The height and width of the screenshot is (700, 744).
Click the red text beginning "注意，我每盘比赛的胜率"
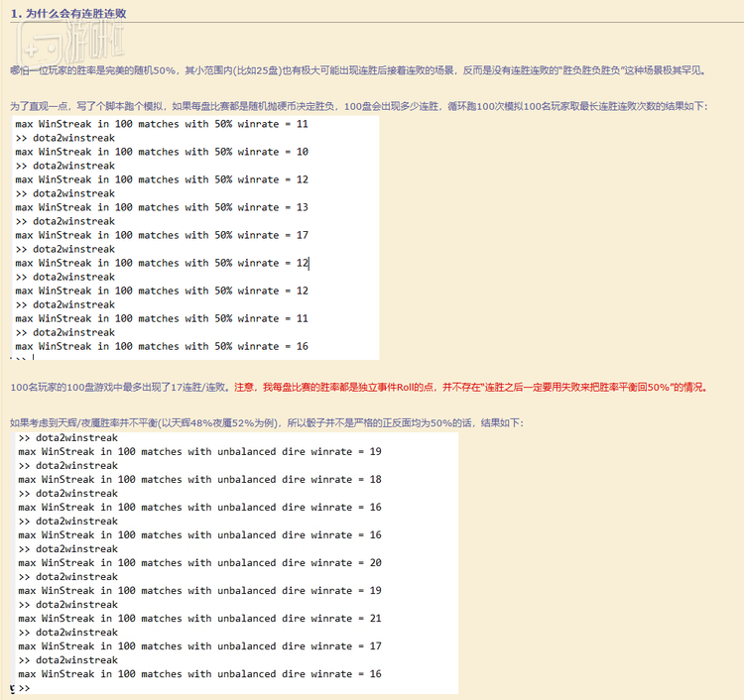pyautogui.click(x=471, y=388)
